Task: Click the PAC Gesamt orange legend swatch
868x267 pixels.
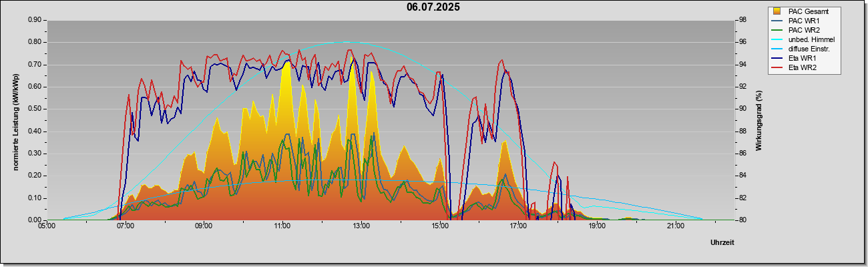Action: pos(777,11)
